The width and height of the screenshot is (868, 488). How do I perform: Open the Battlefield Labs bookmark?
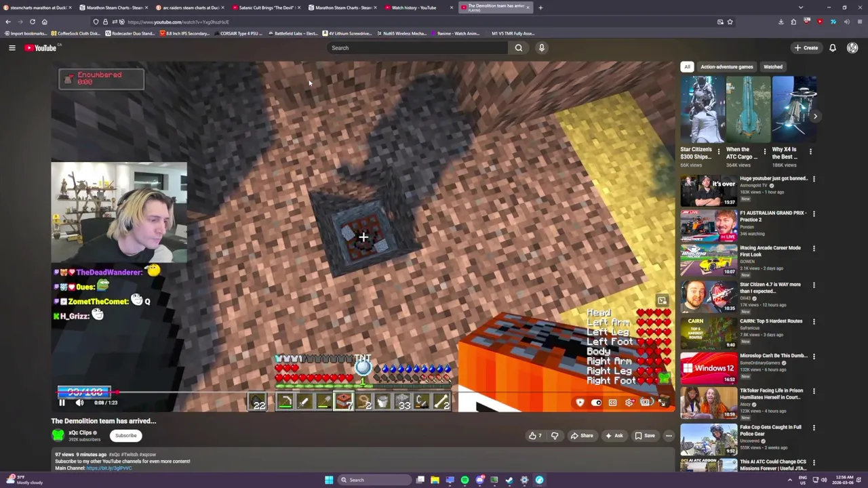coord(292,33)
